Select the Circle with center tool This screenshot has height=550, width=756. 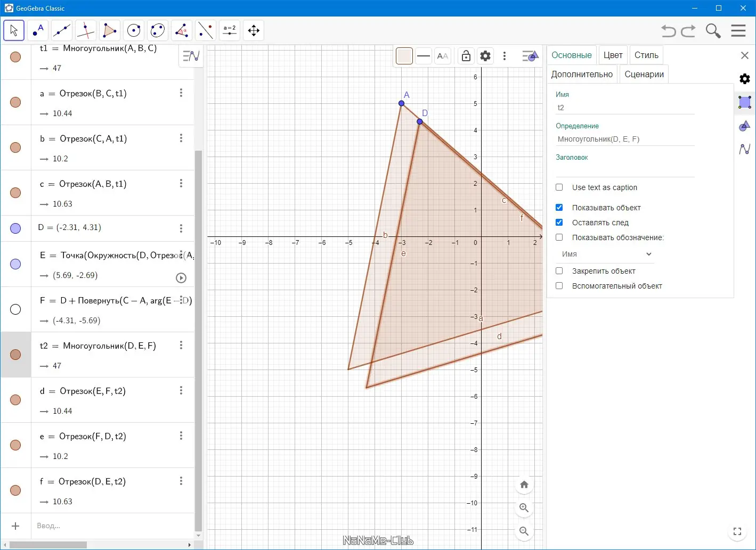134,30
